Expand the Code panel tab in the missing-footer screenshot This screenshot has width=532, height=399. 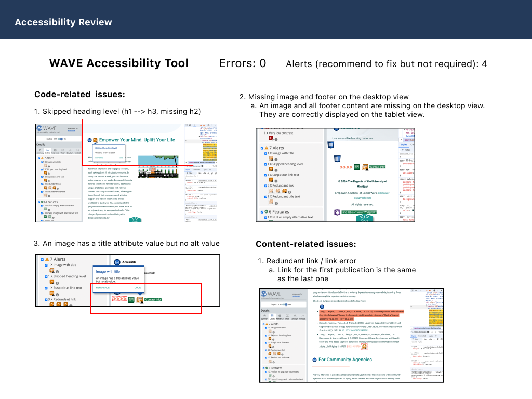click(364, 218)
